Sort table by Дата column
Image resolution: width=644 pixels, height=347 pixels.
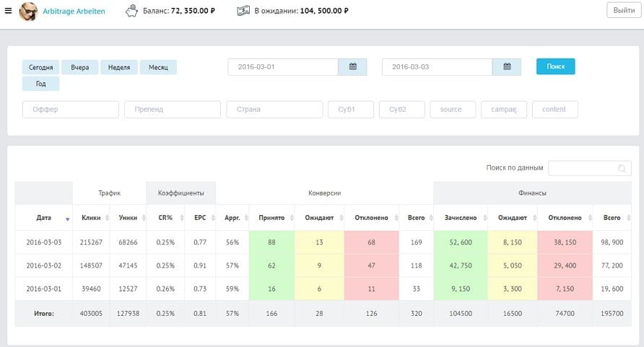point(44,218)
